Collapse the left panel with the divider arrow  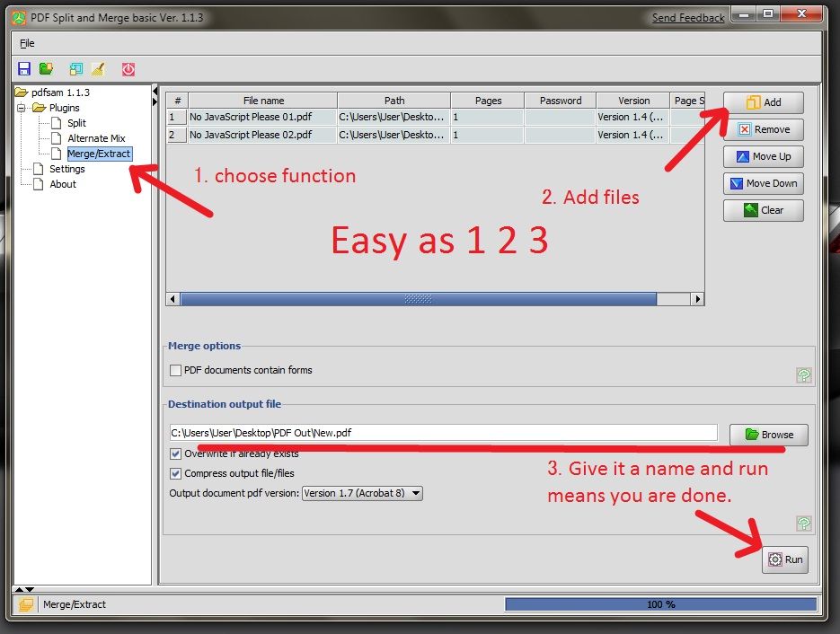click(x=155, y=92)
